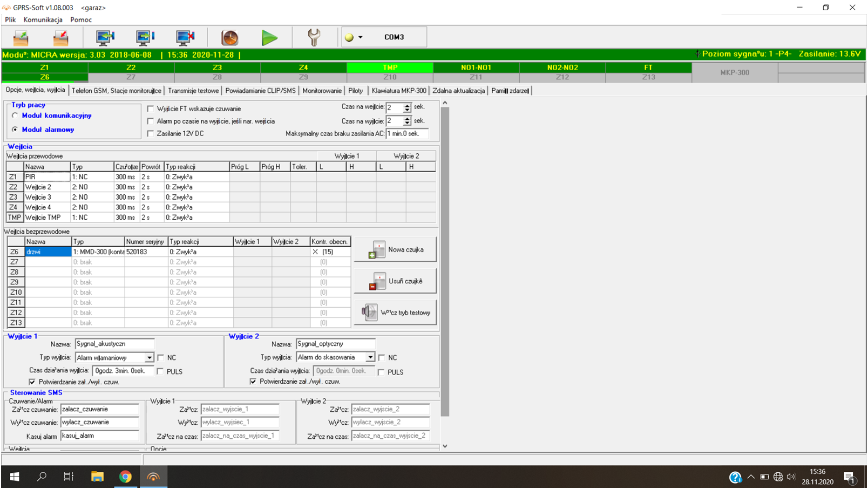The image size is (868, 489).
Task: Open File Explorer from taskbar
Action: [x=97, y=477]
